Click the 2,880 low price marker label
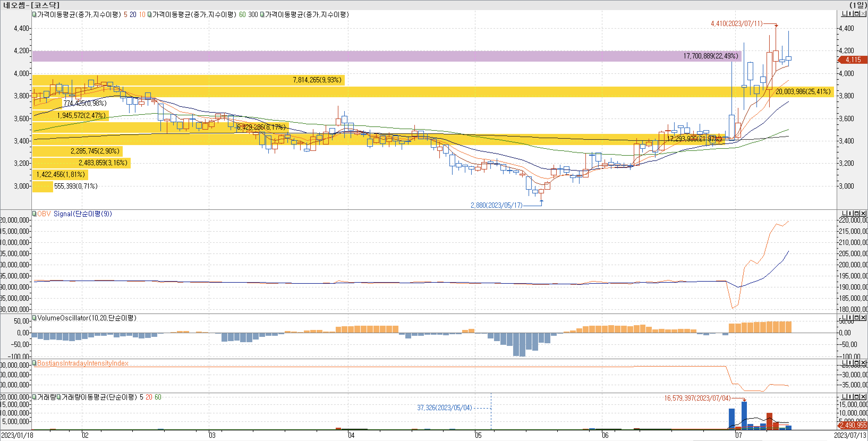This screenshot has height=441, width=868. pyautogui.click(x=496, y=205)
